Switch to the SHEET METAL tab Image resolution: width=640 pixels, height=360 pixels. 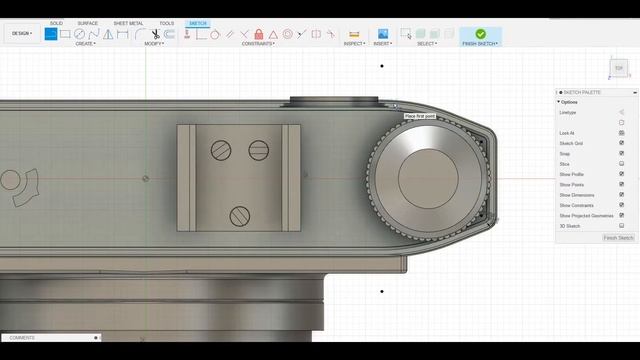pos(128,23)
